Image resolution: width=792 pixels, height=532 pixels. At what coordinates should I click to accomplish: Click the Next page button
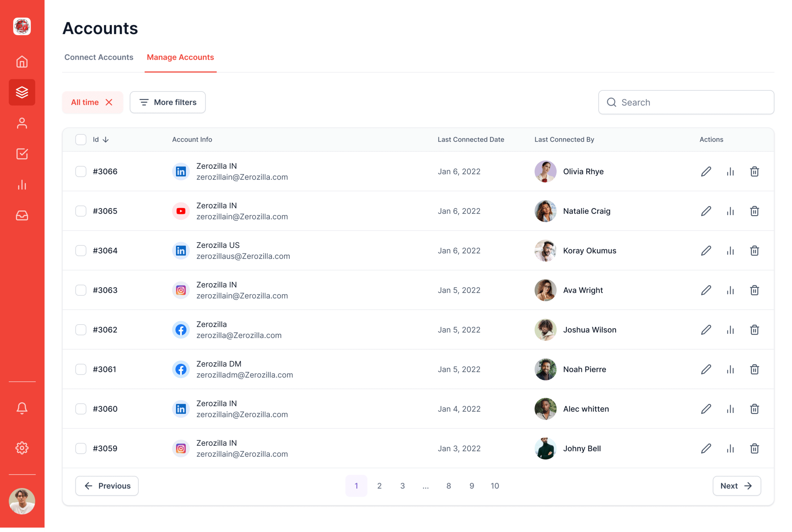point(736,486)
